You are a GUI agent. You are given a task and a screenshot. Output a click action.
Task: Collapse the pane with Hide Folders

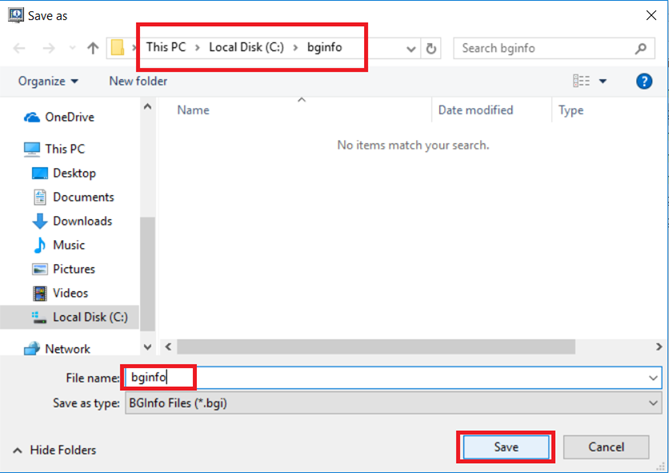[55, 451]
